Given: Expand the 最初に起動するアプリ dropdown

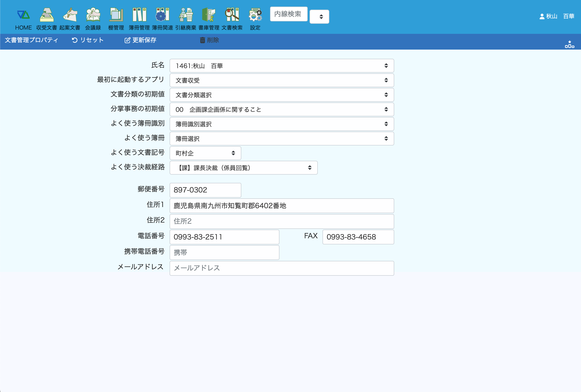Looking at the screenshot, I should [x=282, y=80].
